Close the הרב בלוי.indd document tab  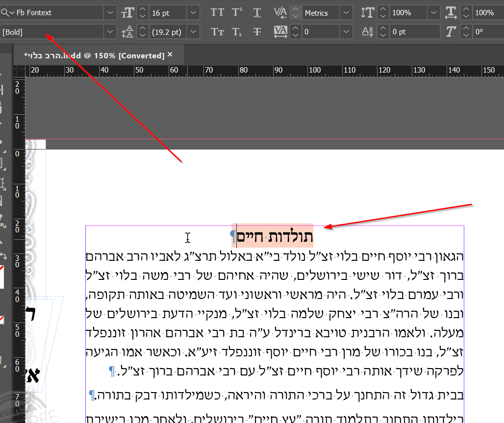[170, 54]
